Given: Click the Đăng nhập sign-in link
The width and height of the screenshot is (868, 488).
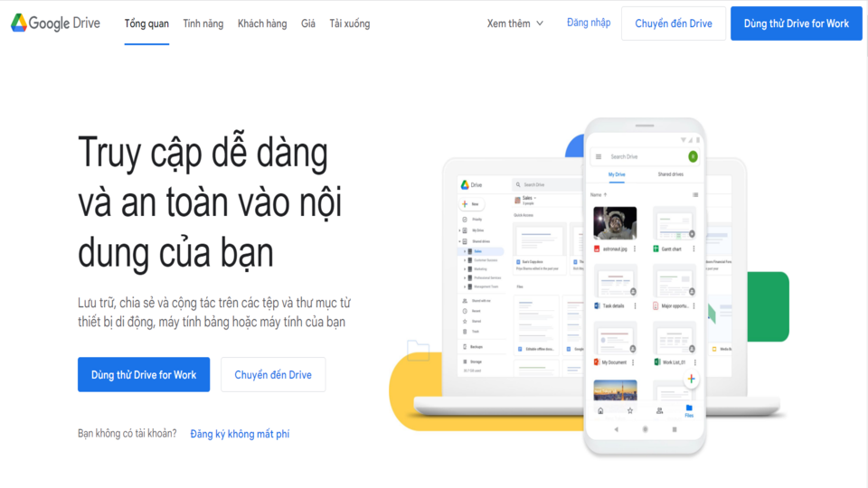Looking at the screenshot, I should pyautogui.click(x=589, y=23).
